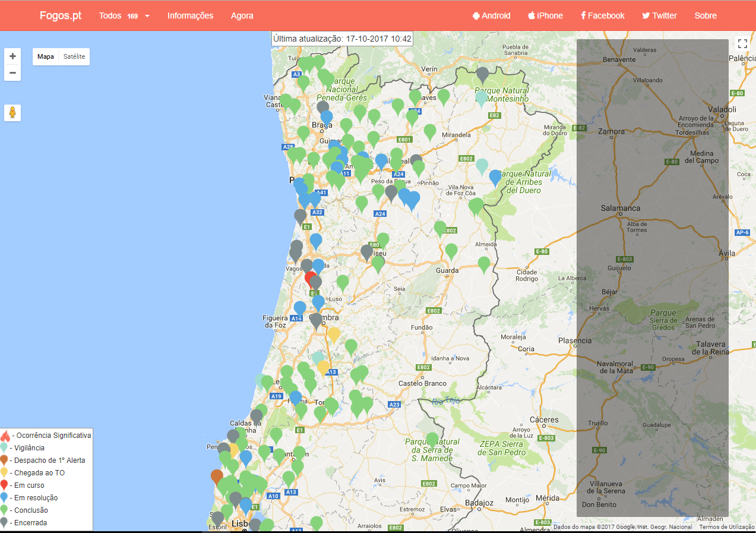756x533 pixels.
Task: Select the Mapa view toggle
Action: point(46,56)
